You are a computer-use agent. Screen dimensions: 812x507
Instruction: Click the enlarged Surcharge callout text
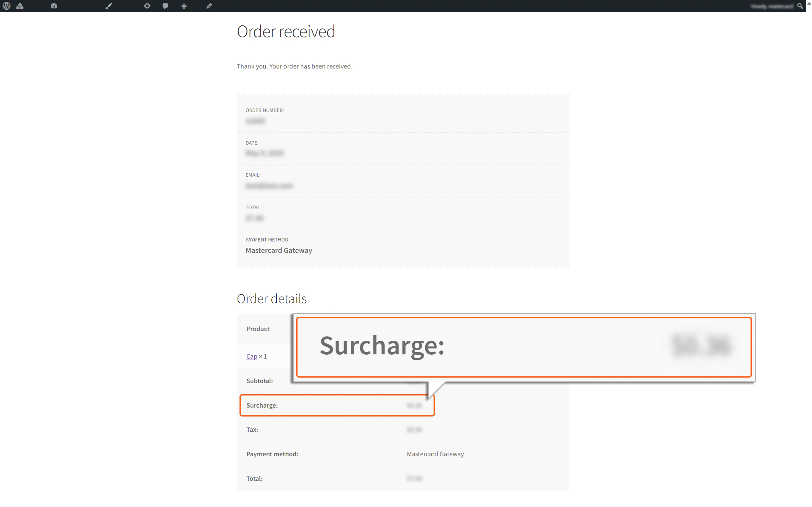point(382,346)
